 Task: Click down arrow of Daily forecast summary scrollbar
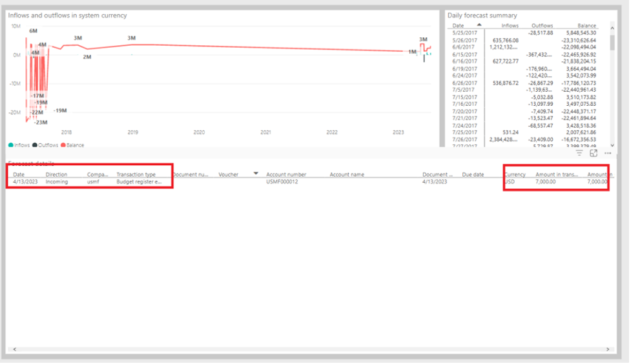coord(612,145)
